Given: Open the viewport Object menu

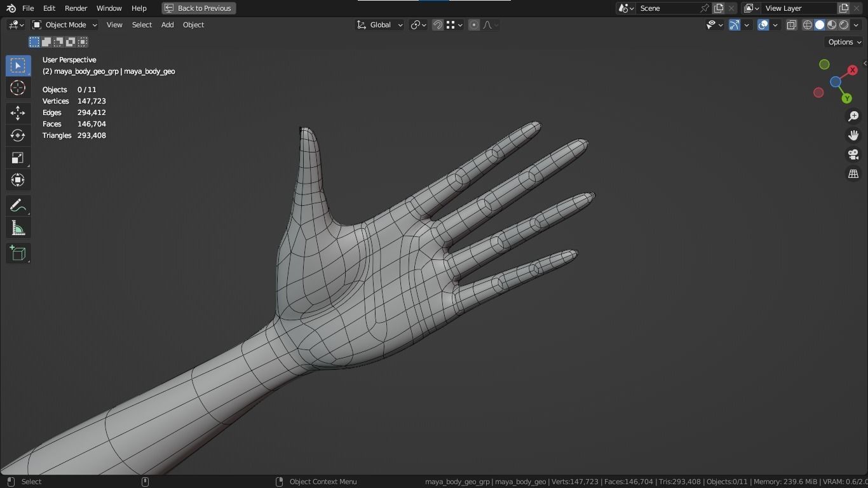Looking at the screenshot, I should [193, 25].
